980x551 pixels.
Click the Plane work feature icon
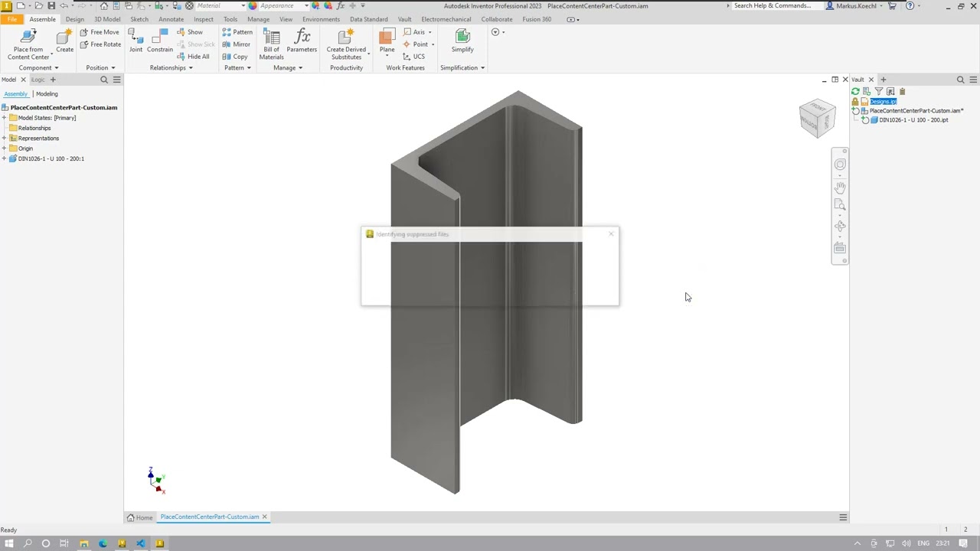(x=387, y=37)
